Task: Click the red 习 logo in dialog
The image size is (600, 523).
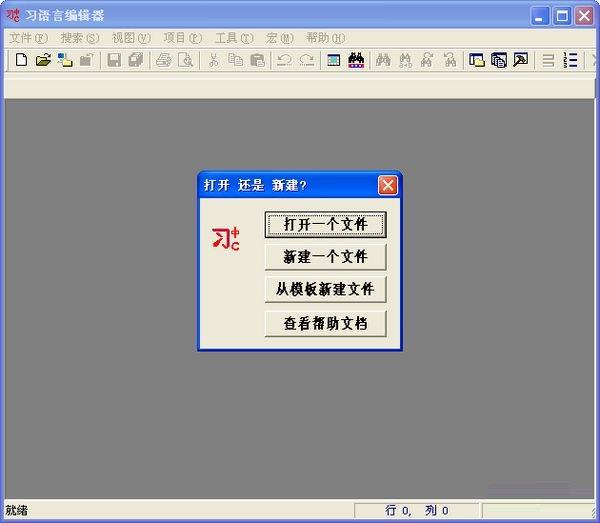Action: 226,240
